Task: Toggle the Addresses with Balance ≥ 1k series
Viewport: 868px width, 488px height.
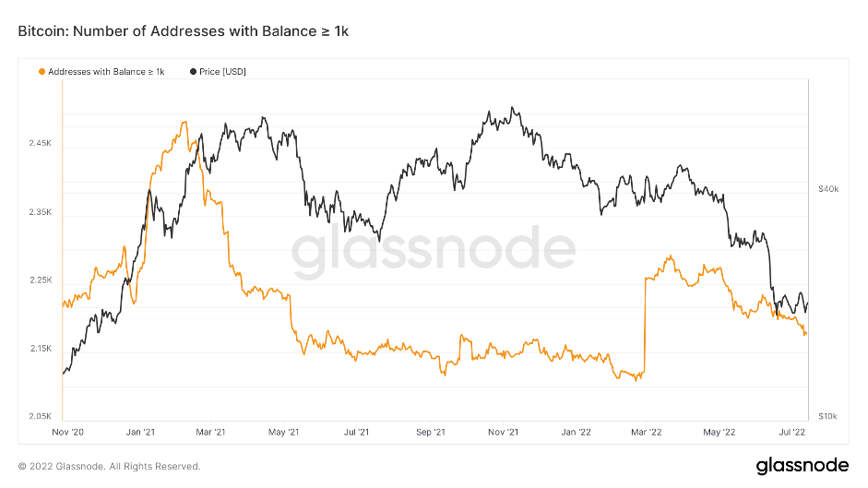Action: pyautogui.click(x=105, y=71)
